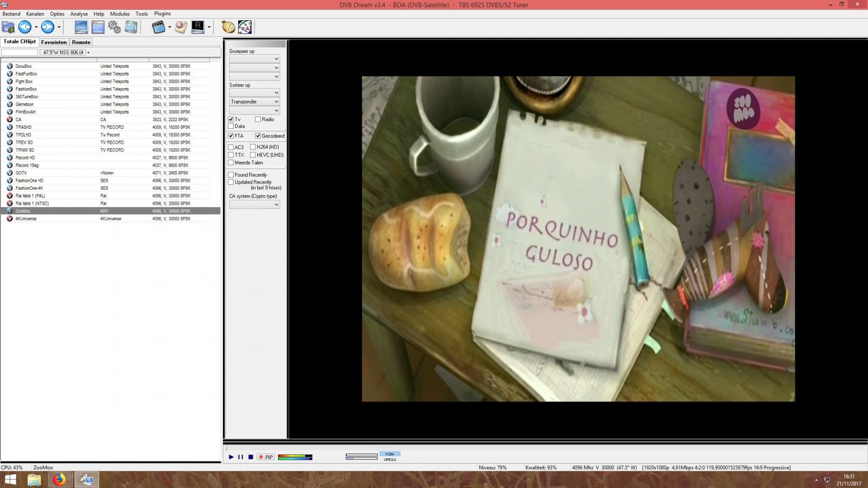The height and width of the screenshot is (488, 868).
Task: Switch to the Favorieten tab
Action: [54, 42]
